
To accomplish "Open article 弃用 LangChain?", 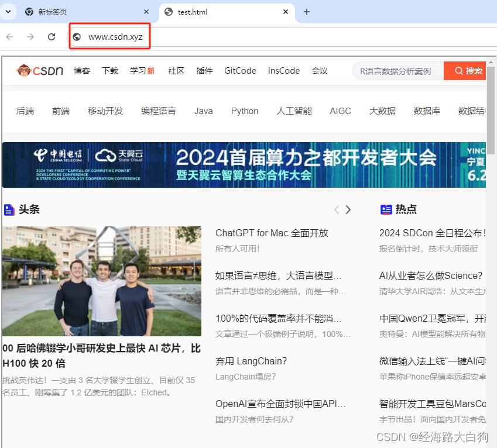I will click(x=251, y=361).
